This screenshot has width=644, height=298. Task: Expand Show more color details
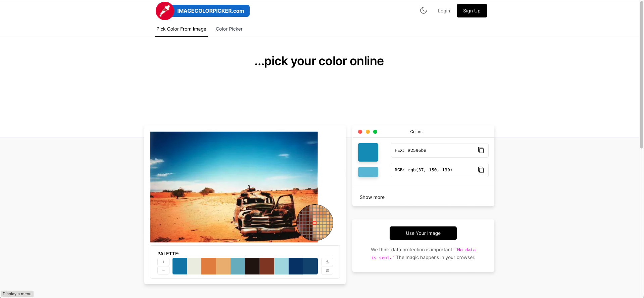[x=372, y=197]
